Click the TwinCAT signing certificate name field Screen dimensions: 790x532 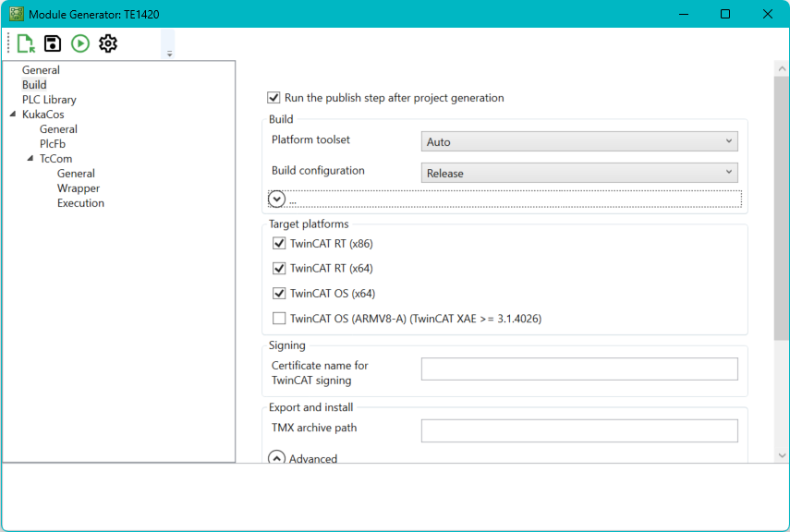pyautogui.click(x=579, y=369)
